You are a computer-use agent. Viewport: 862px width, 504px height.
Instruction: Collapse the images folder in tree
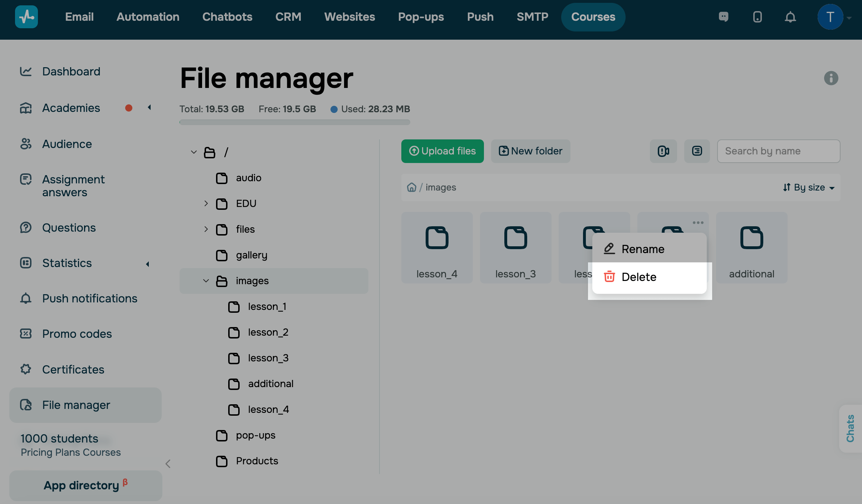pos(206,281)
